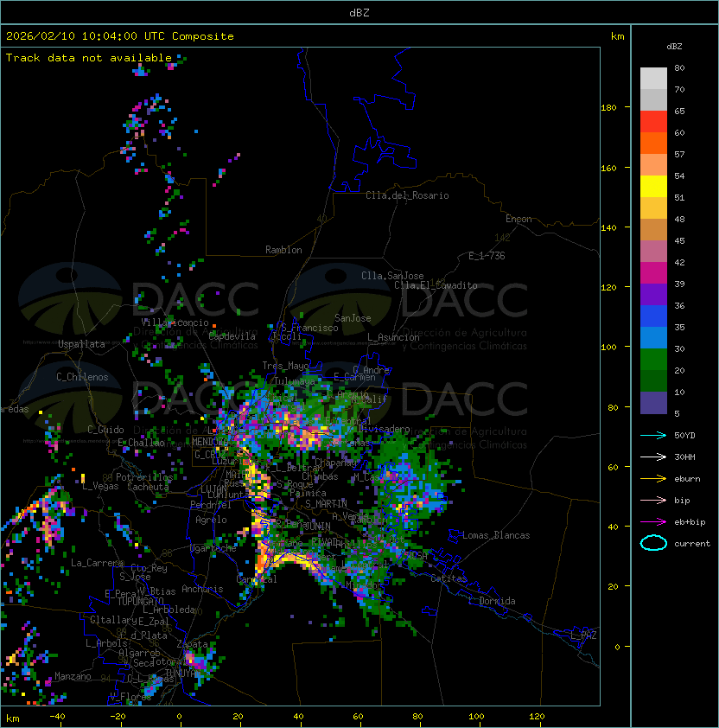Click the 'Capdevila' place label
Screen dimensions: 719x728
pos(232,336)
